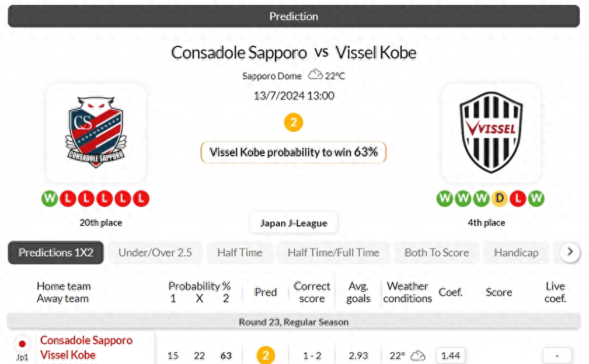
Task: Click the weather cloud icon beside 22°C
Action: point(316,74)
